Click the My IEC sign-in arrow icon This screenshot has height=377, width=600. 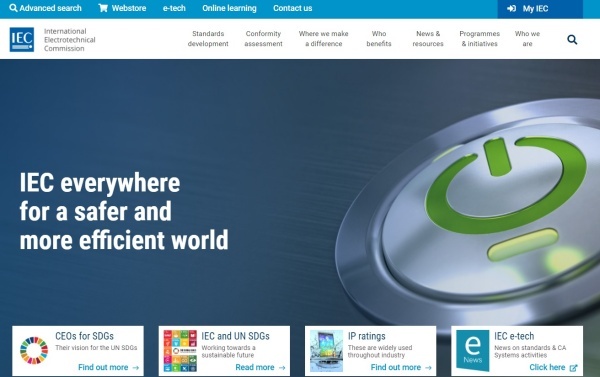point(511,8)
